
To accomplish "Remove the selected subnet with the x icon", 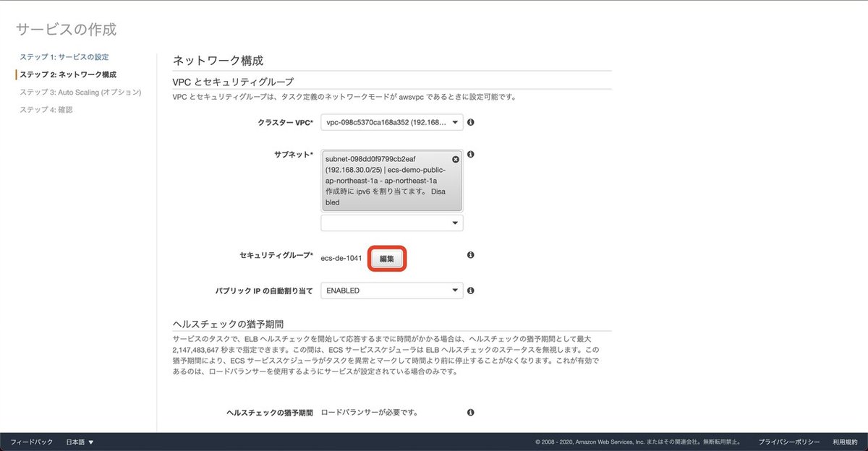I will coord(456,159).
